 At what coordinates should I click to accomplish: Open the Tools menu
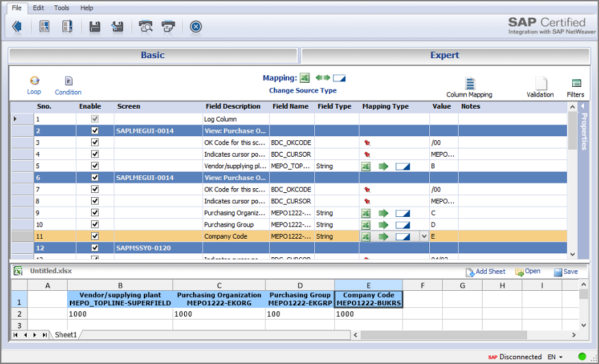[62, 8]
